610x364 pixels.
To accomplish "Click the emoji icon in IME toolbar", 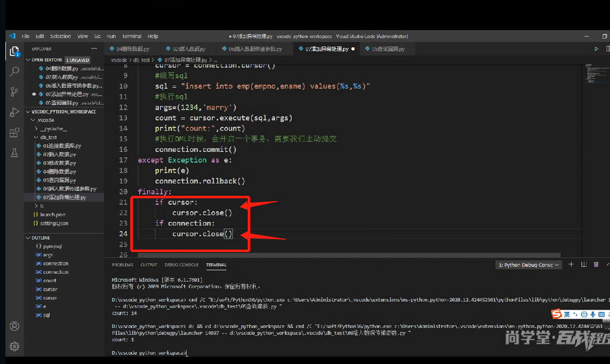I will point(584,314).
